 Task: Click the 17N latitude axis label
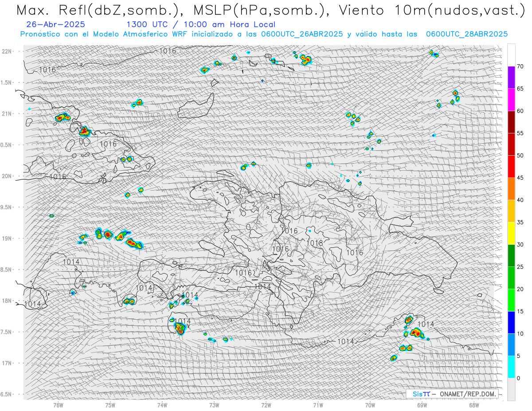coord(7,364)
